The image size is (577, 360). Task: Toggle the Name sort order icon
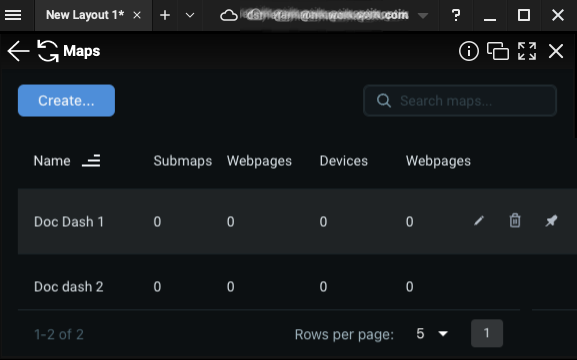91,161
